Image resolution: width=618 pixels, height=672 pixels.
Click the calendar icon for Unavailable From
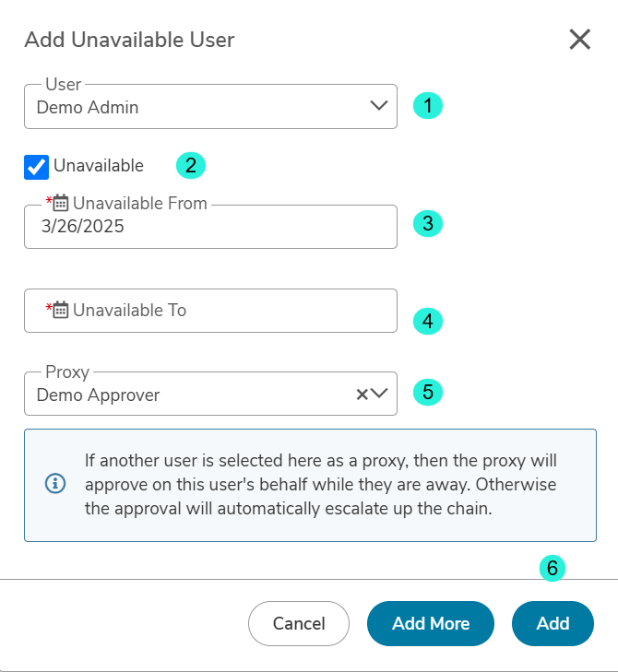point(61,203)
